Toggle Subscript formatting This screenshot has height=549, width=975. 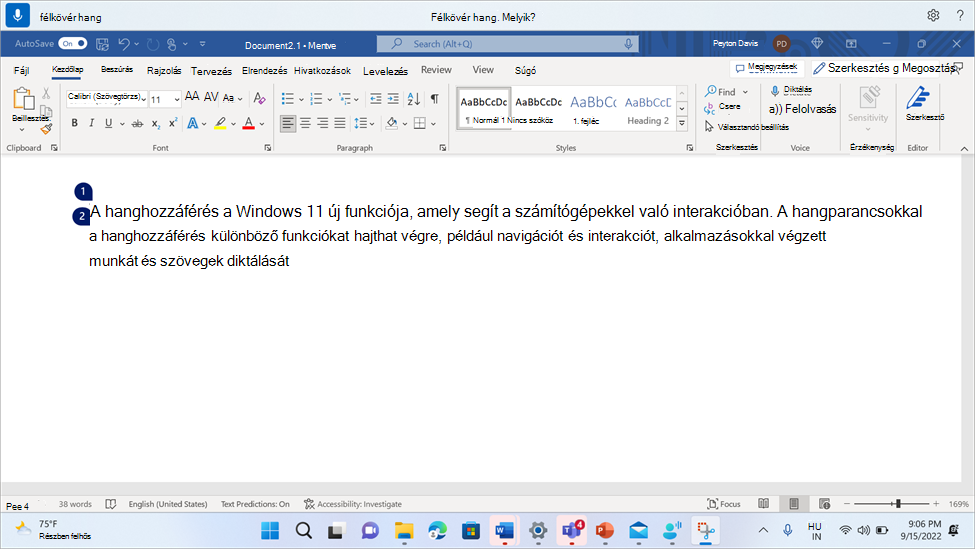(x=155, y=124)
